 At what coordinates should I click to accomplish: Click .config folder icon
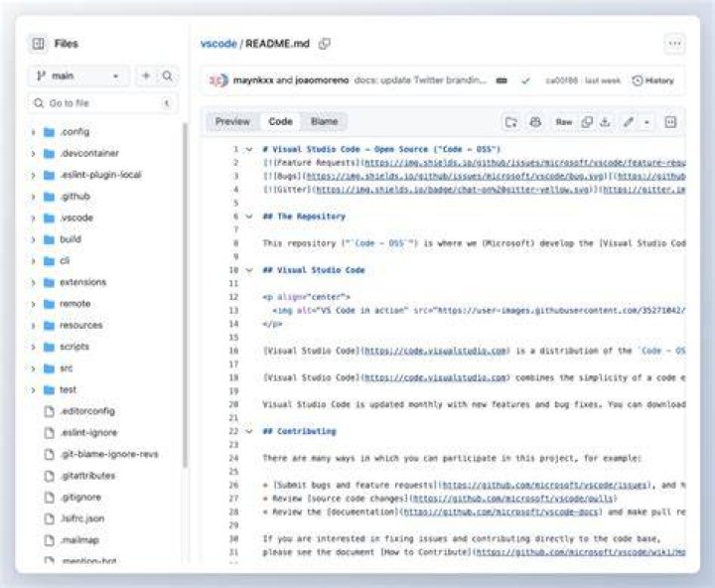click(49, 132)
